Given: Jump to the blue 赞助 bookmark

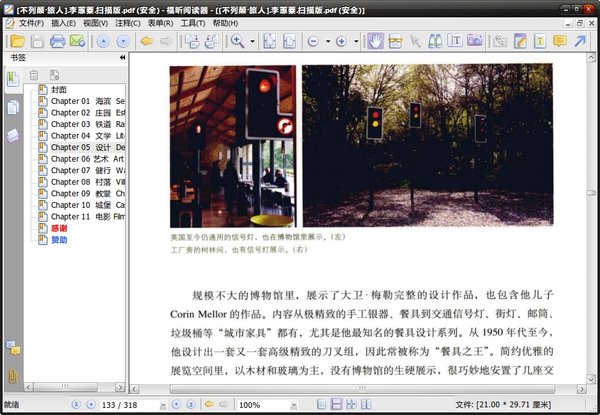Looking at the screenshot, I should pyautogui.click(x=59, y=240).
